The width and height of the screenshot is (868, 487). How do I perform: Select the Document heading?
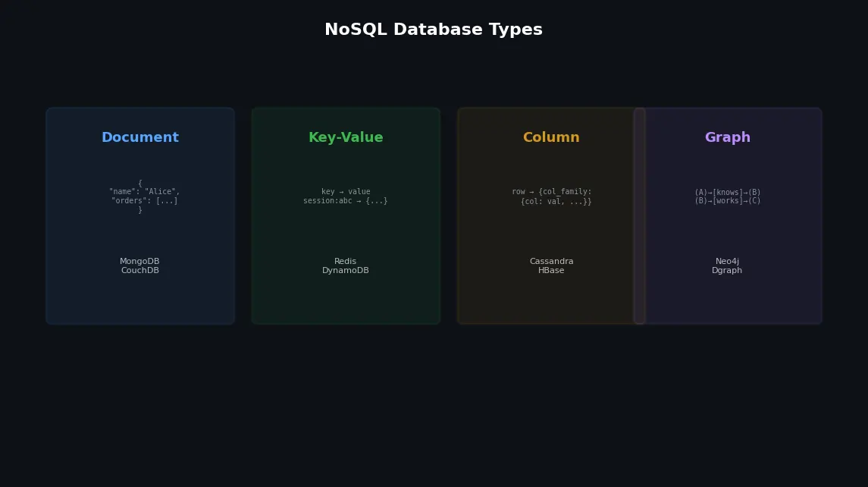140,137
